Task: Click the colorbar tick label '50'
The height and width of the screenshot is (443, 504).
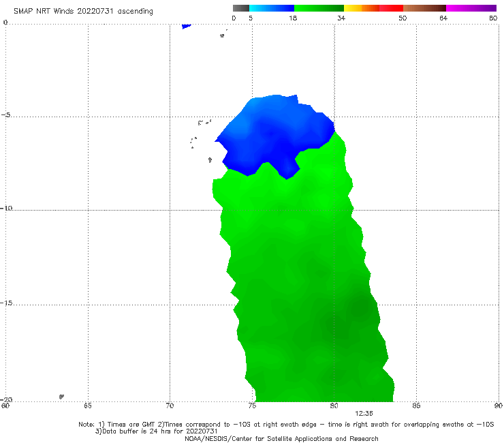Action: (x=403, y=18)
